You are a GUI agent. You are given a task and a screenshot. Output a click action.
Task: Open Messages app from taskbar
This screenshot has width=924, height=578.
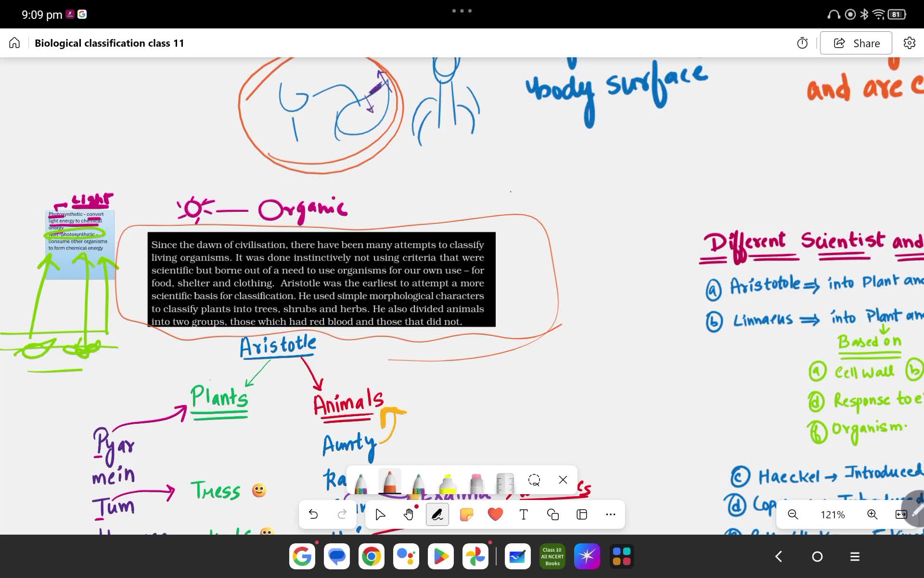tap(337, 556)
